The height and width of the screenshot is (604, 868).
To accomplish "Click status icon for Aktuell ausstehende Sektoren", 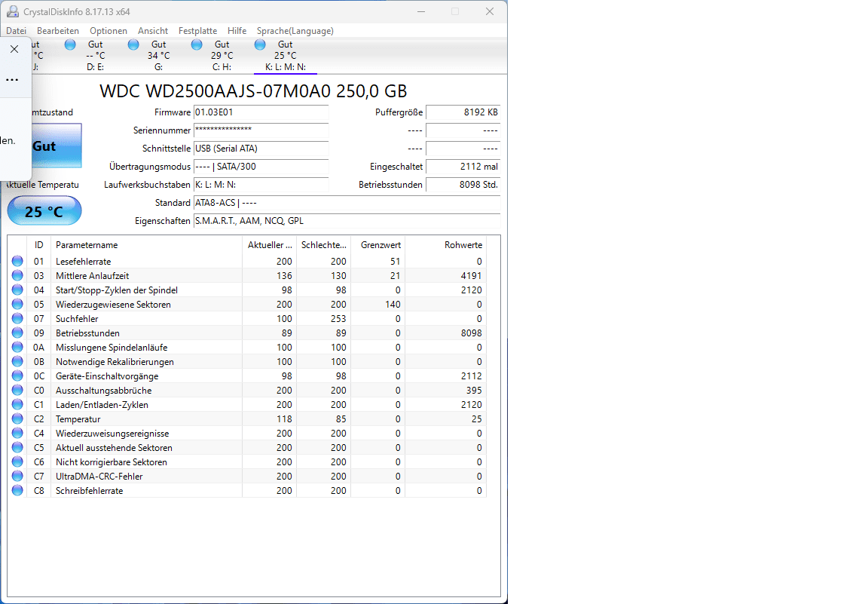I will click(18, 448).
